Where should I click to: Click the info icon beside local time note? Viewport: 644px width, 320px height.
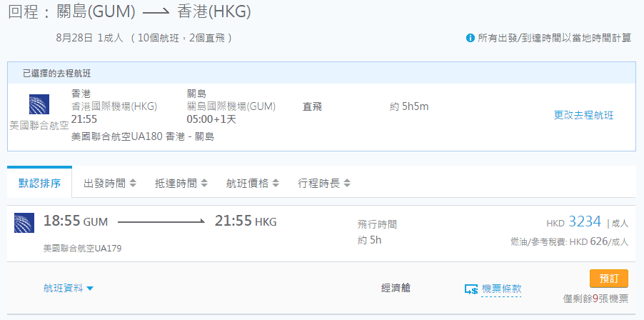click(471, 38)
